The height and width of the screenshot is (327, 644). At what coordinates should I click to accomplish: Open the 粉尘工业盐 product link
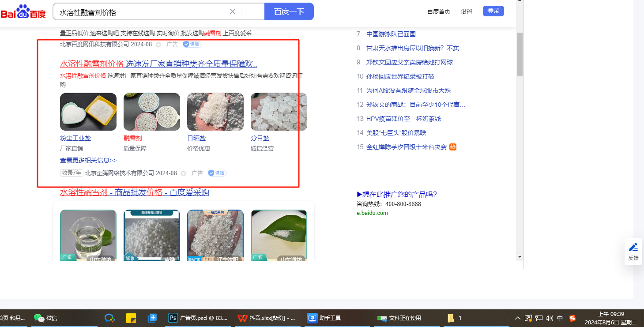pos(75,138)
